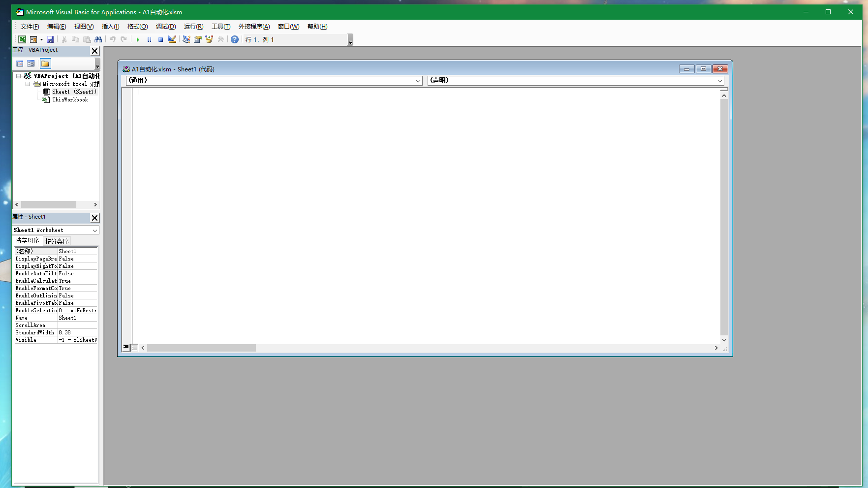This screenshot has width=868, height=488.
Task: Click the Paste clipboard icon
Action: (87, 39)
